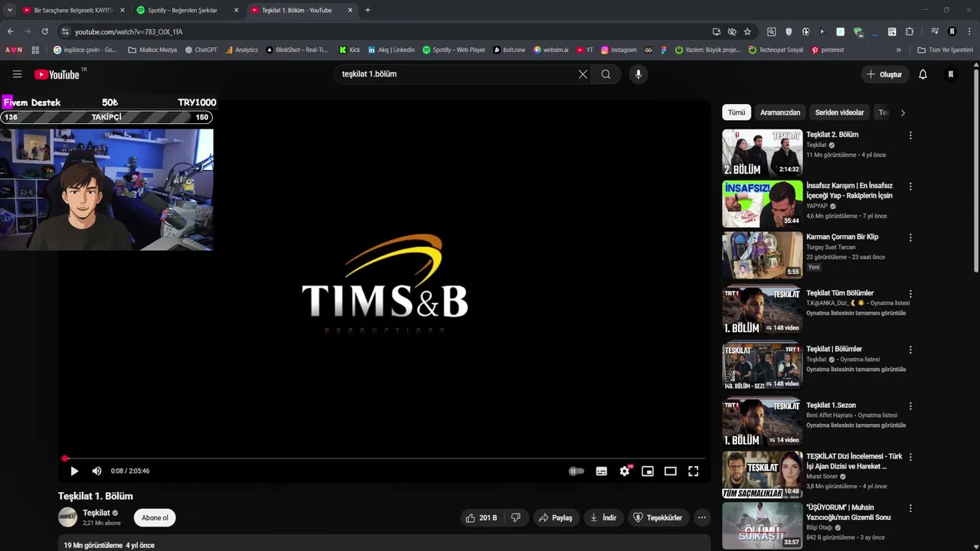Screen dimensions: 980x551
Task: Like the video with 201 B thumbs up
Action: tap(481, 518)
